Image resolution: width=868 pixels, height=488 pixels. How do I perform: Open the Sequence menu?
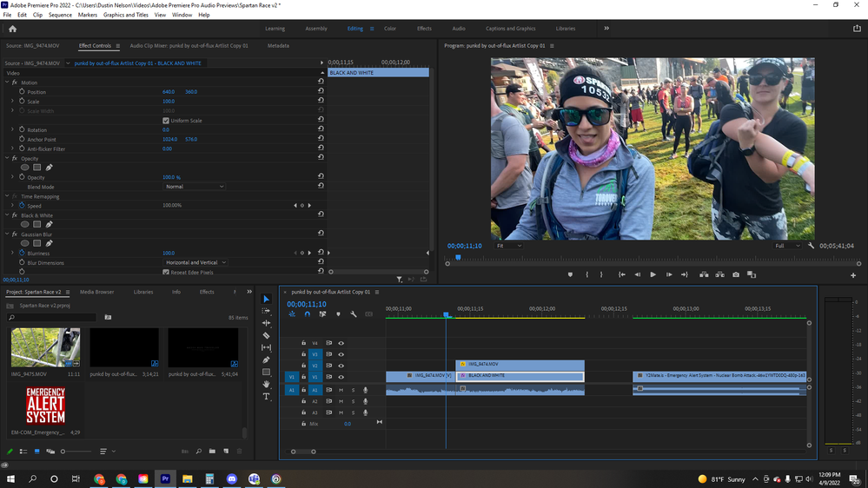(60, 15)
